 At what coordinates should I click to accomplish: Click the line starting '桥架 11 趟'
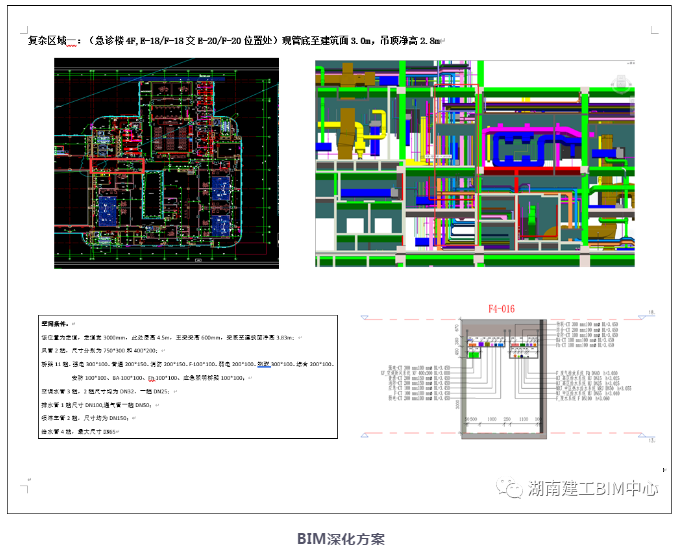(188, 364)
